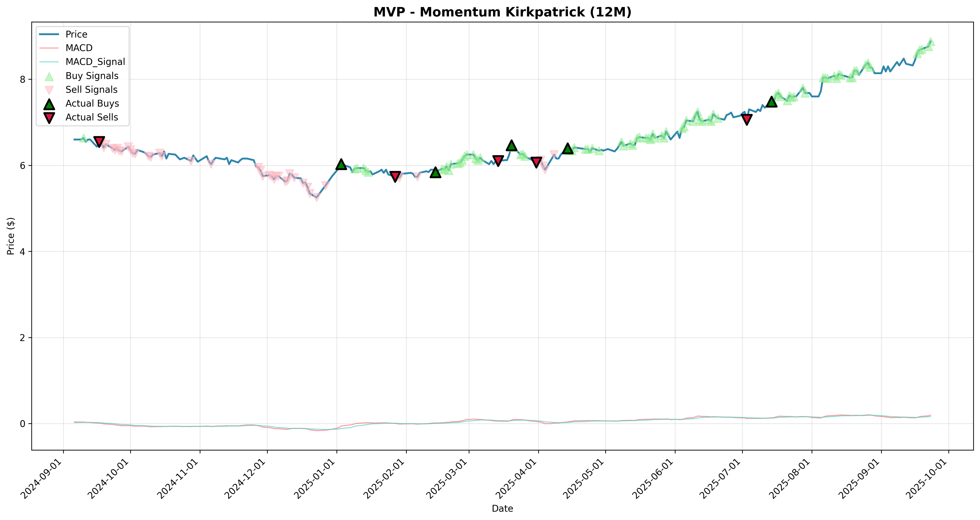Click the "Price ($)" y-axis label
The height and width of the screenshot is (520, 980).
click(x=11, y=236)
